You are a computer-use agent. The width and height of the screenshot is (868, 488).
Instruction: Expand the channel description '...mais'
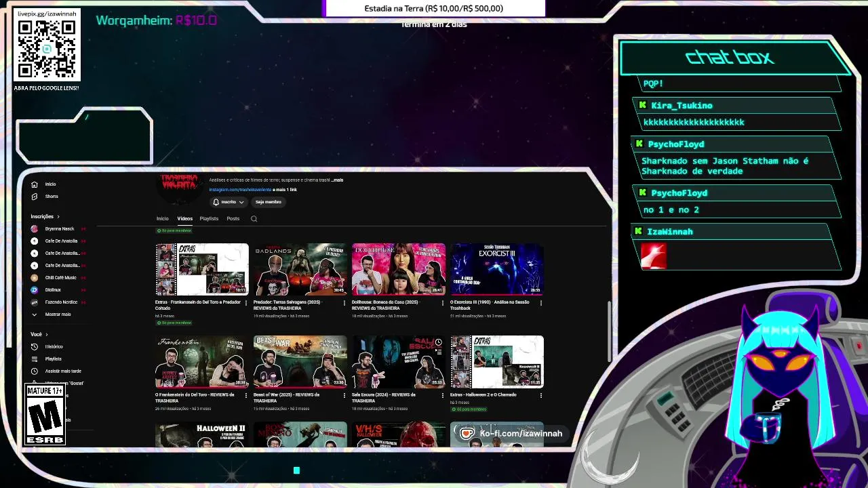[337, 180]
